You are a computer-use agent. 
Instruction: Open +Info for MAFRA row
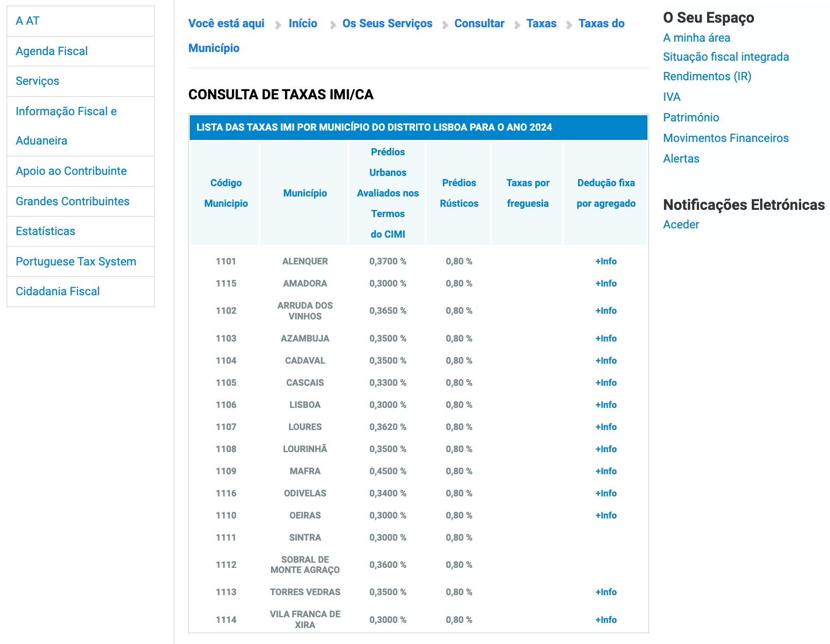(x=606, y=471)
